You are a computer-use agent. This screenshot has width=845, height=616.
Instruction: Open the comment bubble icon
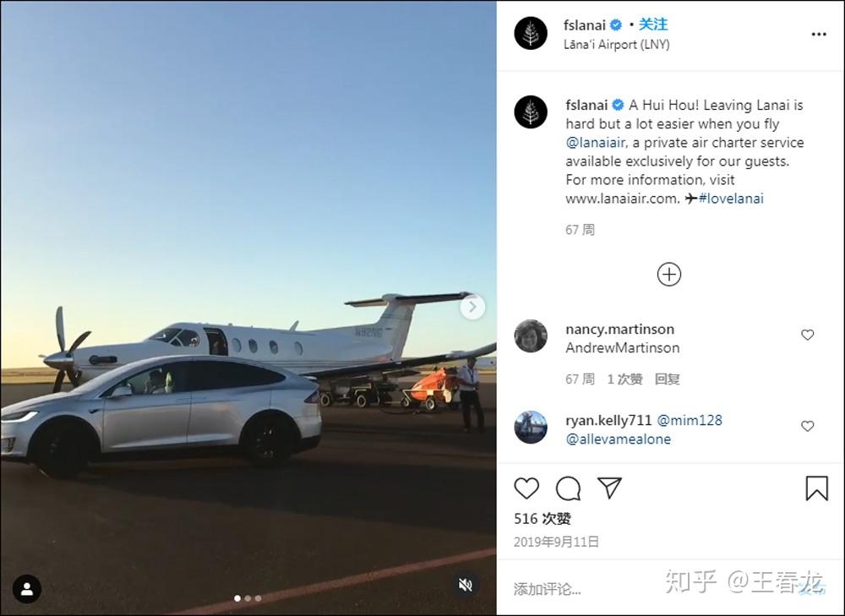point(568,488)
